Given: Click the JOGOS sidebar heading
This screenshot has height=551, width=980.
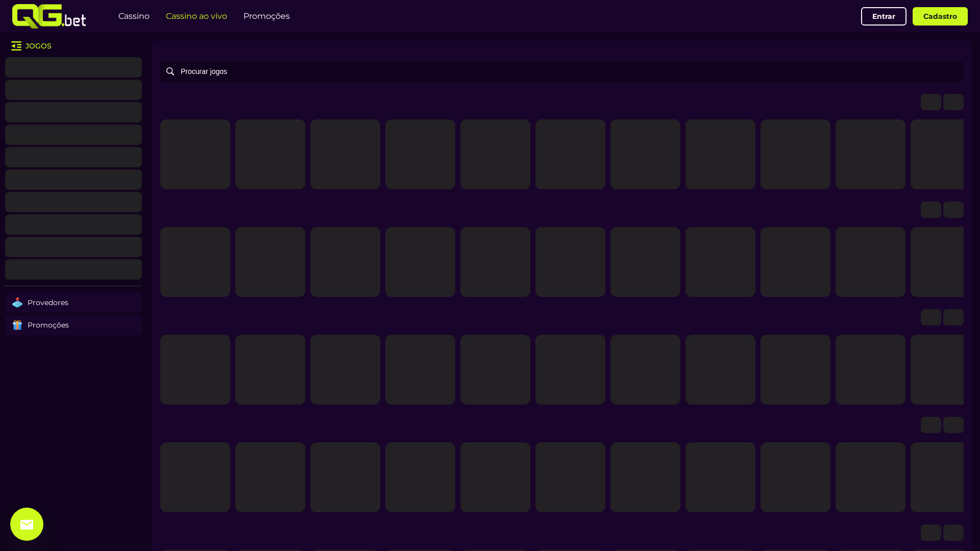Looking at the screenshot, I should [x=38, y=46].
